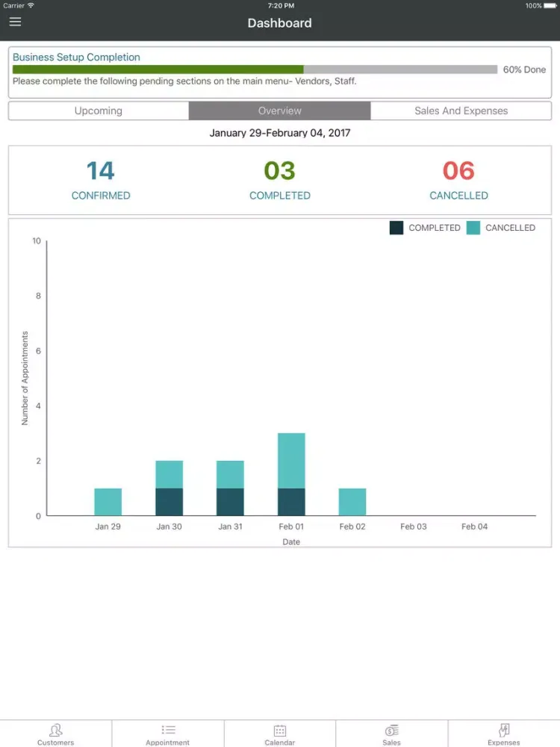560x747 pixels.
Task: Click the Business Setup Completion progress bar
Action: point(255,69)
